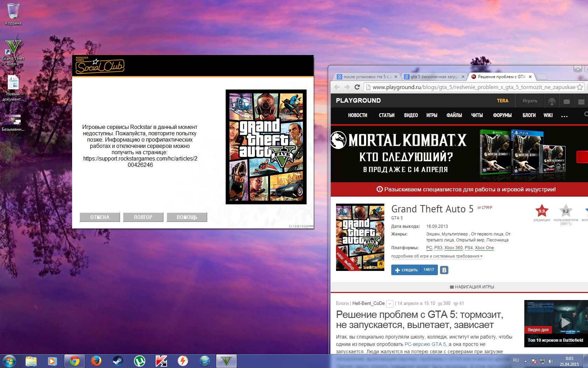The height and width of the screenshot is (368, 588).
Task: Click the 'следить' follow button
Action: click(414, 270)
